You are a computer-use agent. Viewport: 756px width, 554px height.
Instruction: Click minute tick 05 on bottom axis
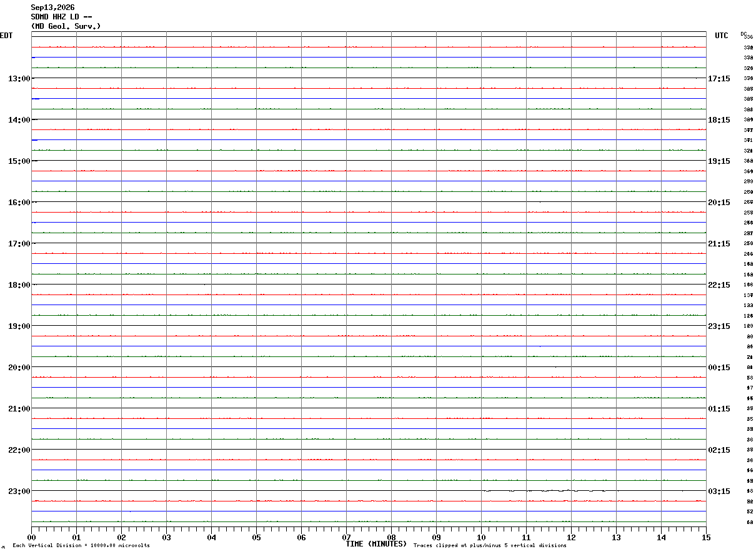256,537
